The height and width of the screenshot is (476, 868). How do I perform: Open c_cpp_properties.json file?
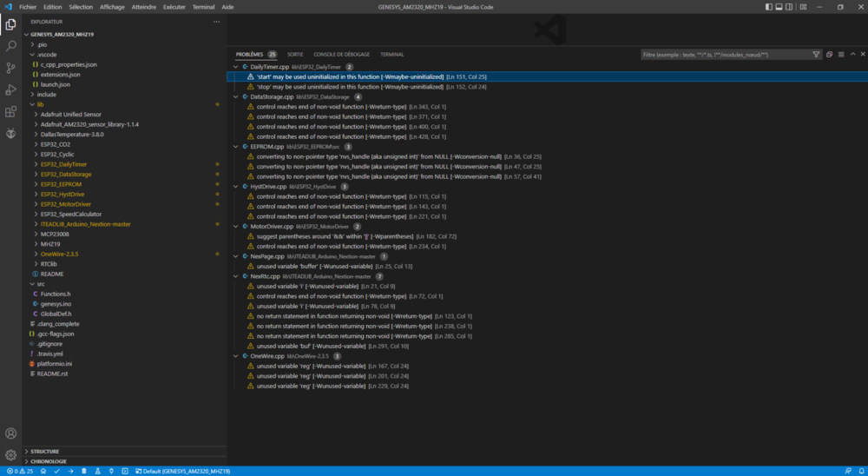[68, 64]
